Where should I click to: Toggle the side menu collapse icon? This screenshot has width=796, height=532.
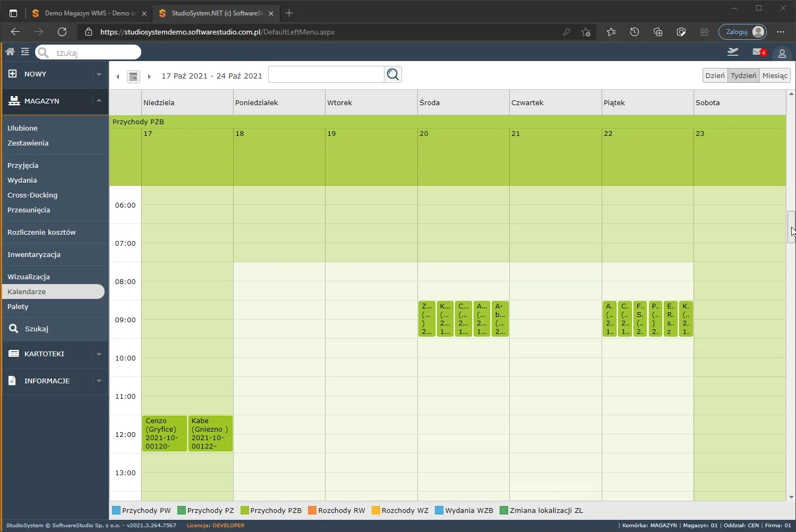tap(25, 52)
